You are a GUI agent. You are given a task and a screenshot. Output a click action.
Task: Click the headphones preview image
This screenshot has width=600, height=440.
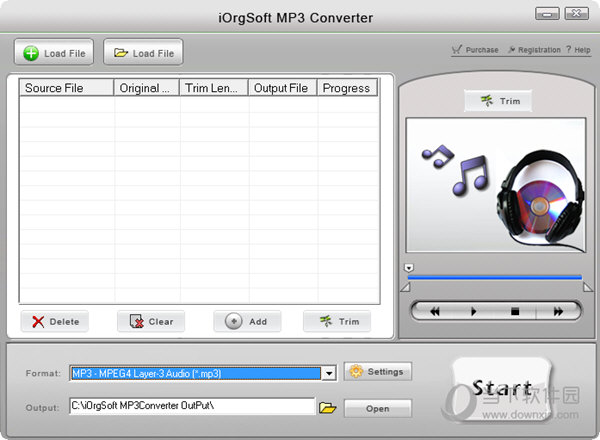tap(496, 185)
